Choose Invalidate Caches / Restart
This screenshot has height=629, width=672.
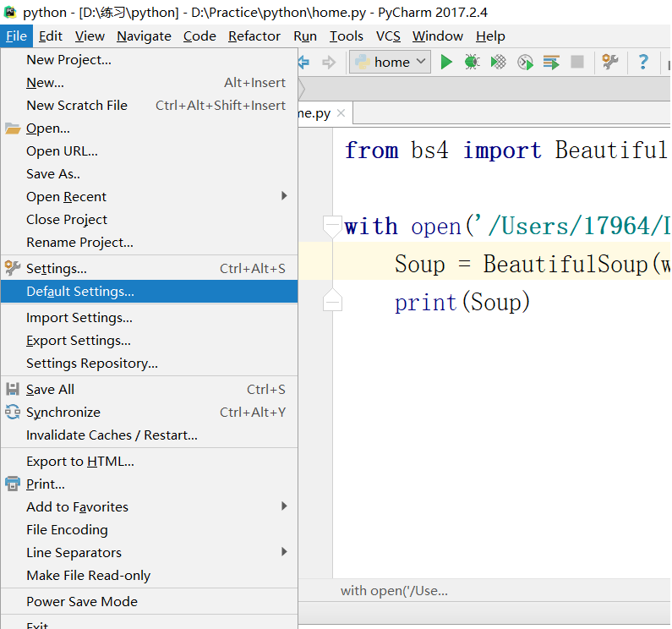coord(112,435)
